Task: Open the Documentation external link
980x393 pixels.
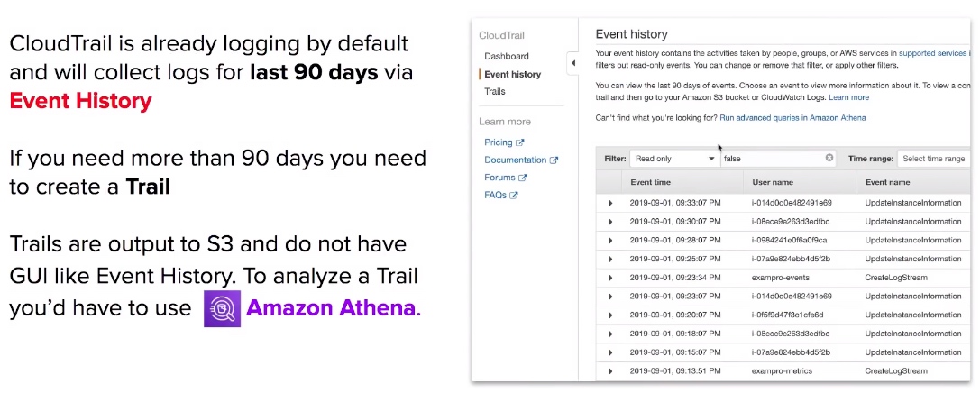Action: point(521,160)
